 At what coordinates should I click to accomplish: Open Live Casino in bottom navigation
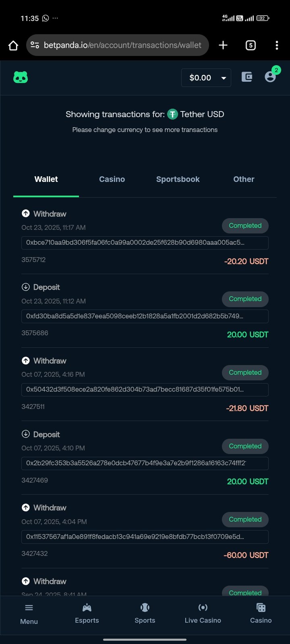203,613
